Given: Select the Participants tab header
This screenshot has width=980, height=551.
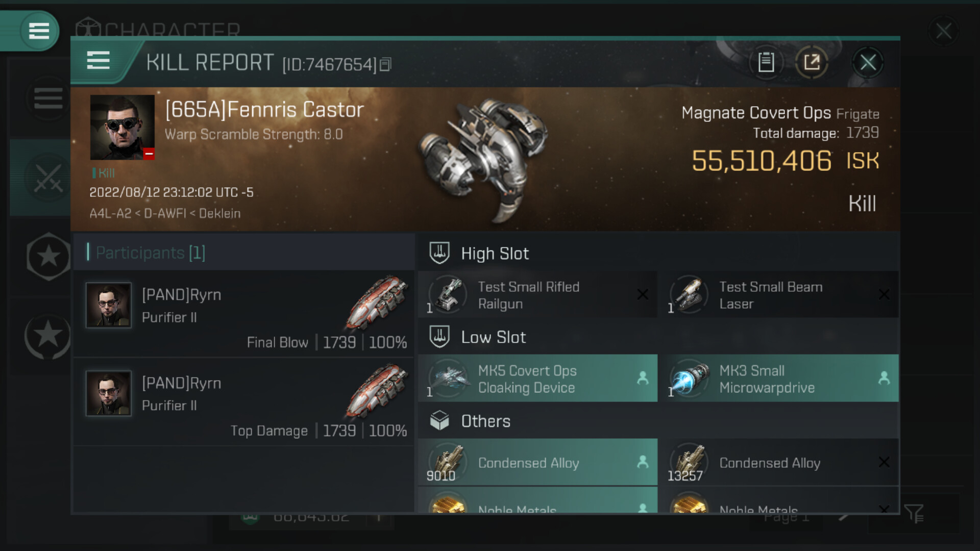Looking at the screenshot, I should point(150,253).
